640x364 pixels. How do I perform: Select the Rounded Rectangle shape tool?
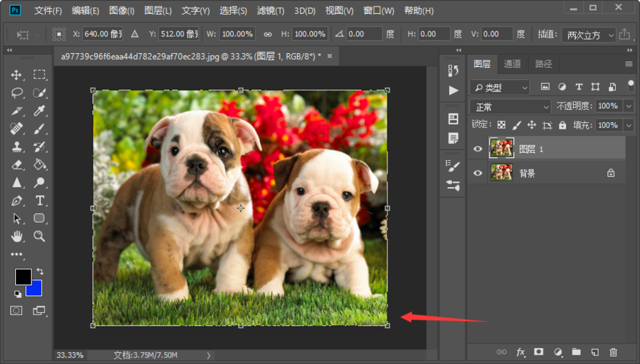pyautogui.click(x=39, y=218)
